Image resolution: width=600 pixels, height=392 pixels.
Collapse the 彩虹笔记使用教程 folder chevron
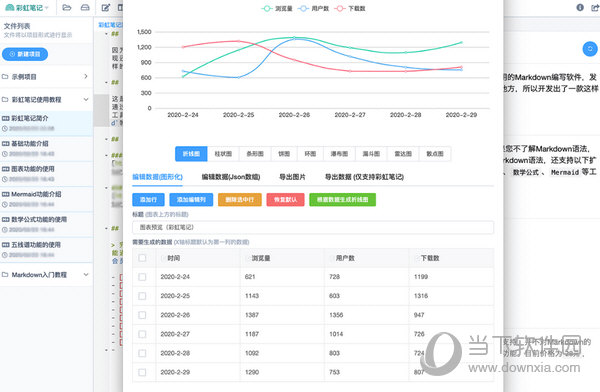pyautogui.click(x=86, y=100)
